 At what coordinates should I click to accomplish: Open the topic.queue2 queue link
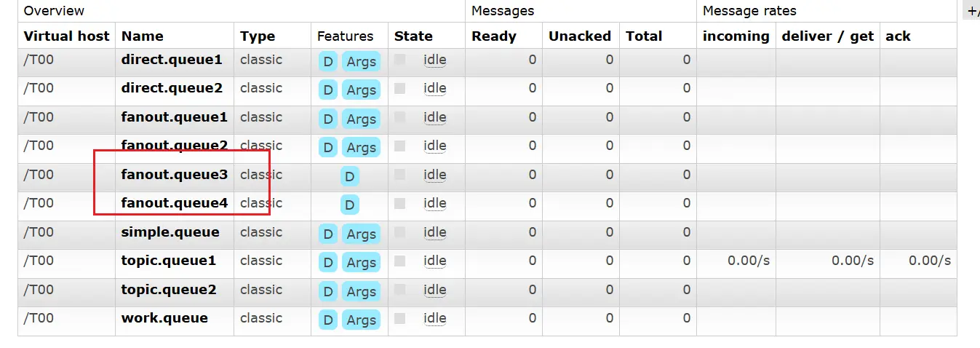tap(169, 289)
